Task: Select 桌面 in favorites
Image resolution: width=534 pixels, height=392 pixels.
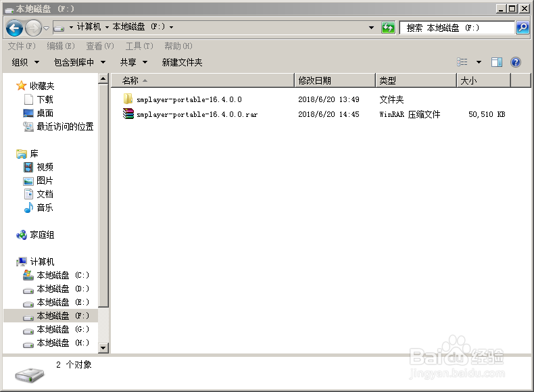Action: pos(39,113)
